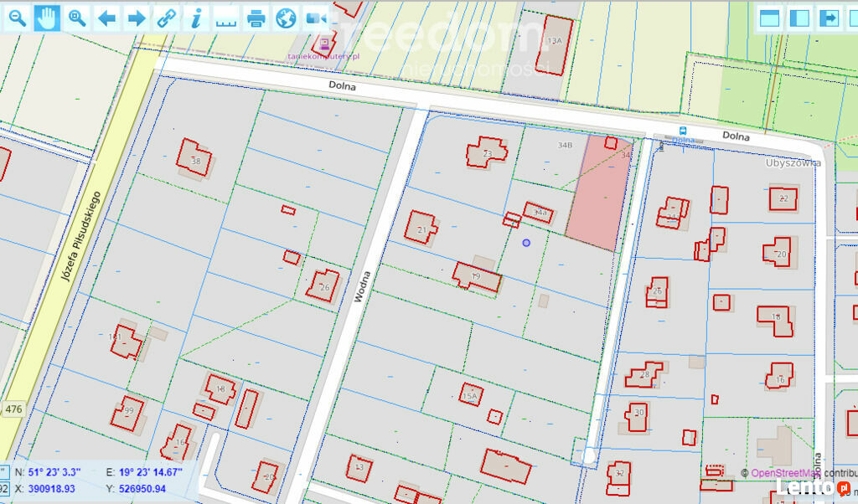Click the road 476 number badge

click(13, 409)
